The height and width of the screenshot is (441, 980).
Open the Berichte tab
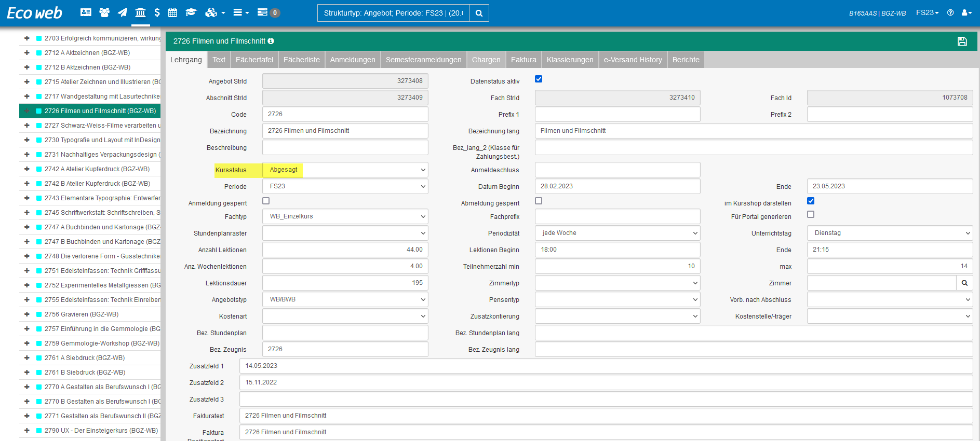686,60
